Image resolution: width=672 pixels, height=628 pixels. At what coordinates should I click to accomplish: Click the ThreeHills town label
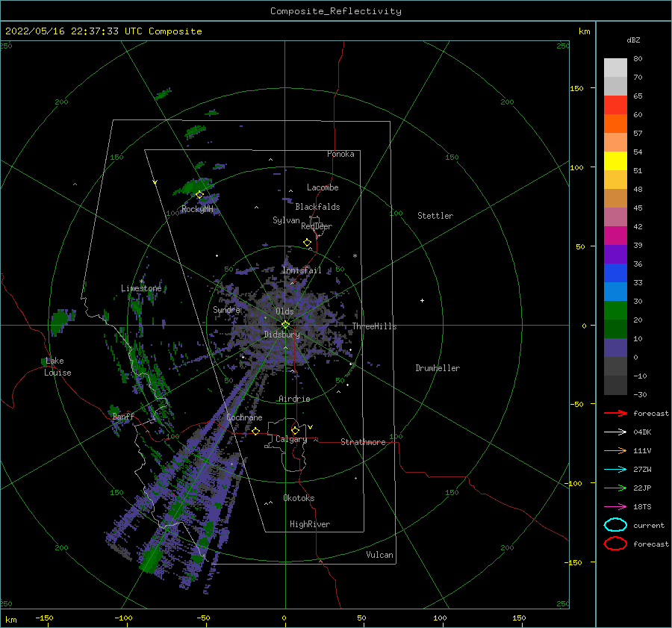pyautogui.click(x=374, y=326)
